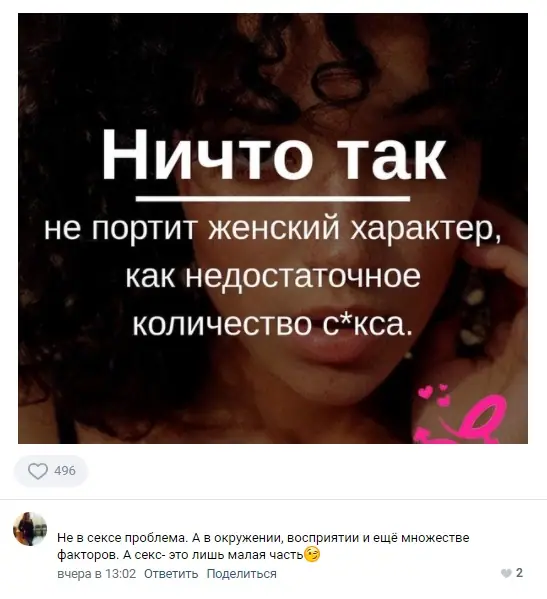This screenshot has width=547, height=599.
Task: Click the Поделиться share link
Action: point(241,574)
